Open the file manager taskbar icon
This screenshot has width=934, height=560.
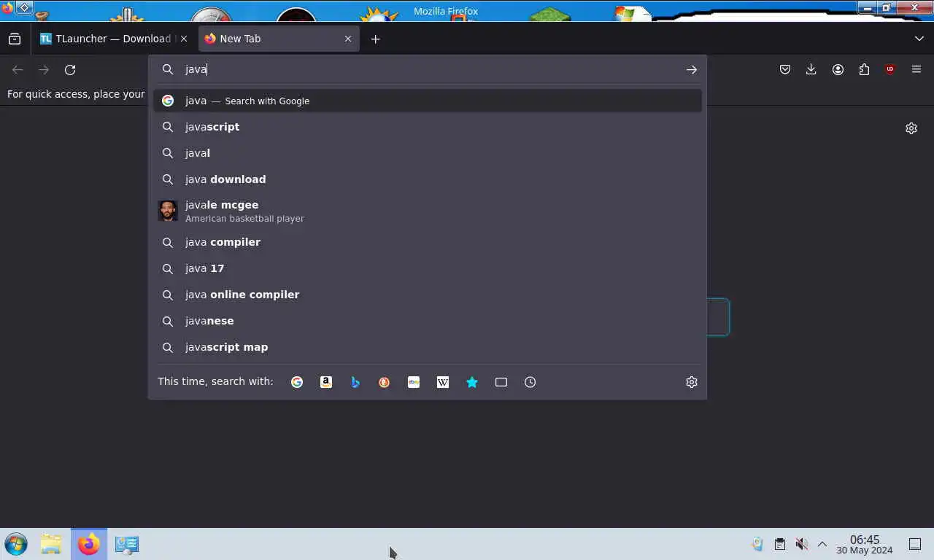click(x=51, y=544)
